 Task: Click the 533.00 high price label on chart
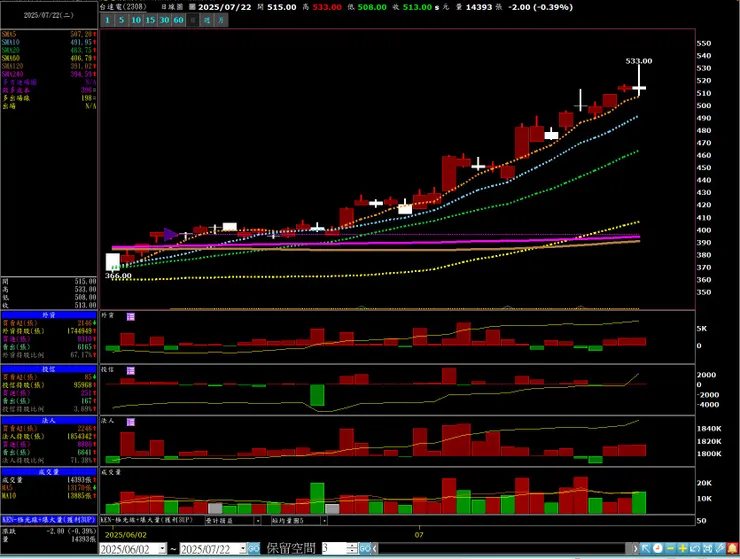(639, 61)
